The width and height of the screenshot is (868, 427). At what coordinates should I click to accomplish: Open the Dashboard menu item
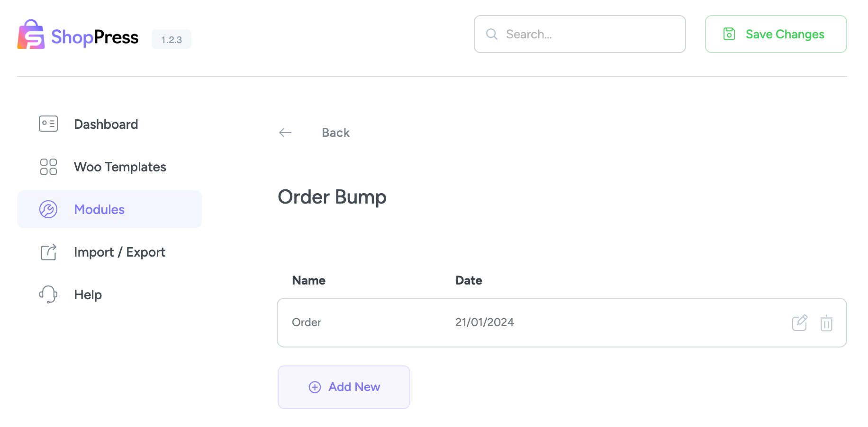click(x=106, y=125)
